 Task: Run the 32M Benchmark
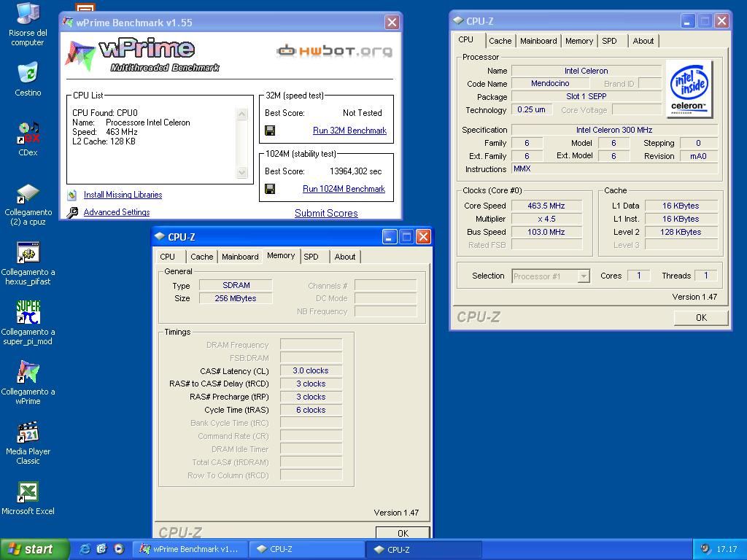pyautogui.click(x=349, y=131)
